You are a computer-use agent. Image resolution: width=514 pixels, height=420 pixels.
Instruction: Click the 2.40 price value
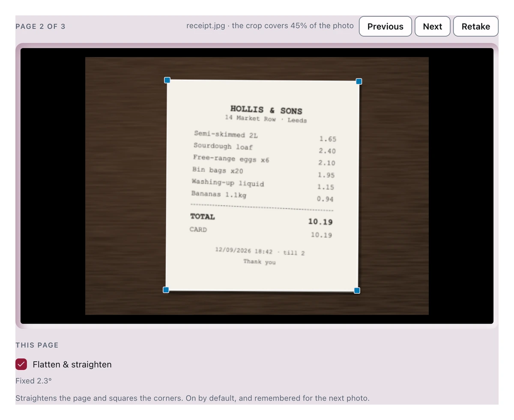coord(327,151)
